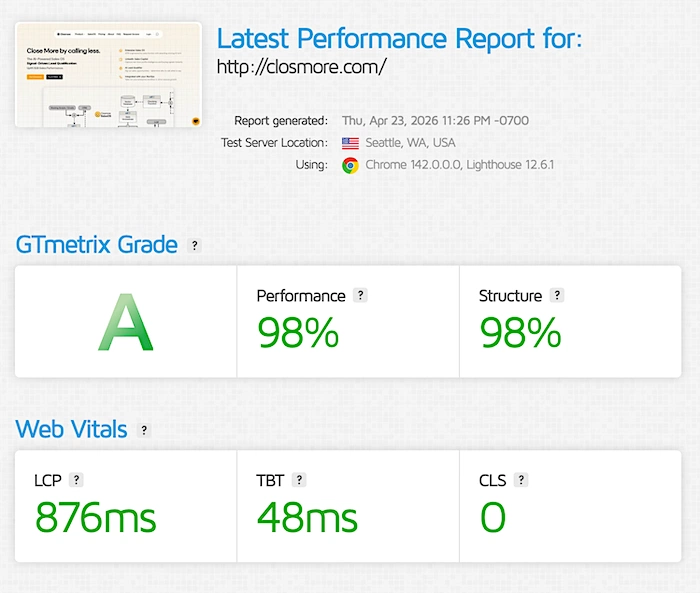
Task: Select the TBT 48ms value
Action: pos(307,517)
